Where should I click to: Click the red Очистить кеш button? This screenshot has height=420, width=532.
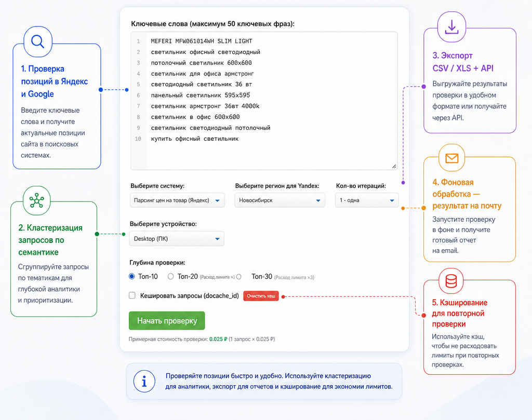pyautogui.click(x=261, y=296)
